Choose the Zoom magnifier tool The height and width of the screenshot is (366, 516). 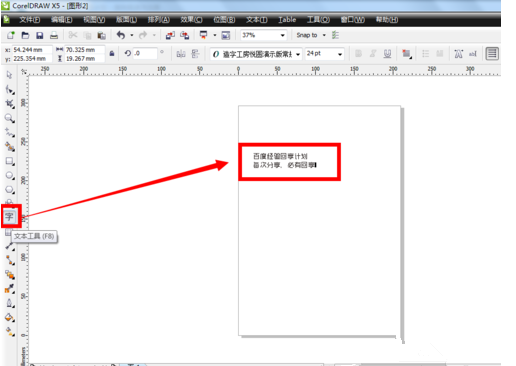tap(9, 118)
